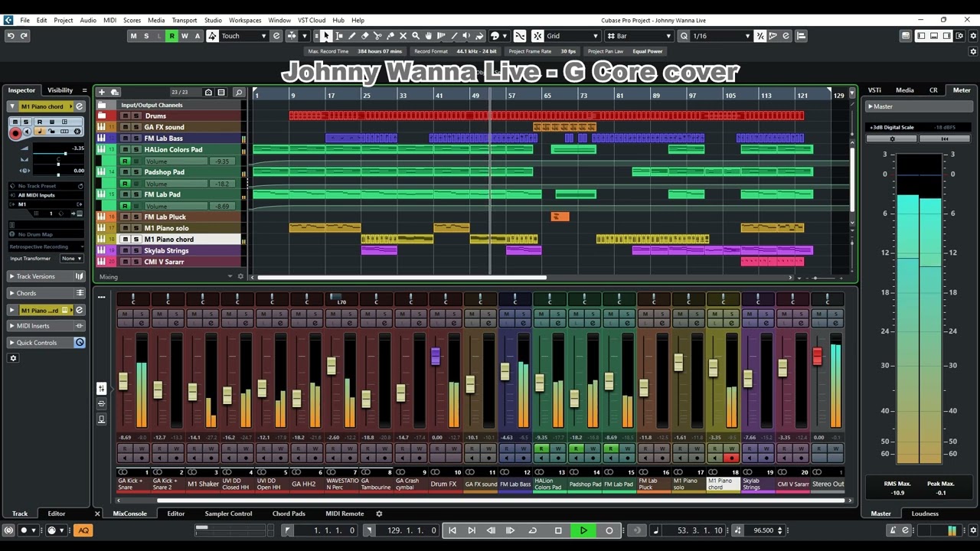
Task: Open the Input Transformer None dropdown
Action: click(72, 259)
